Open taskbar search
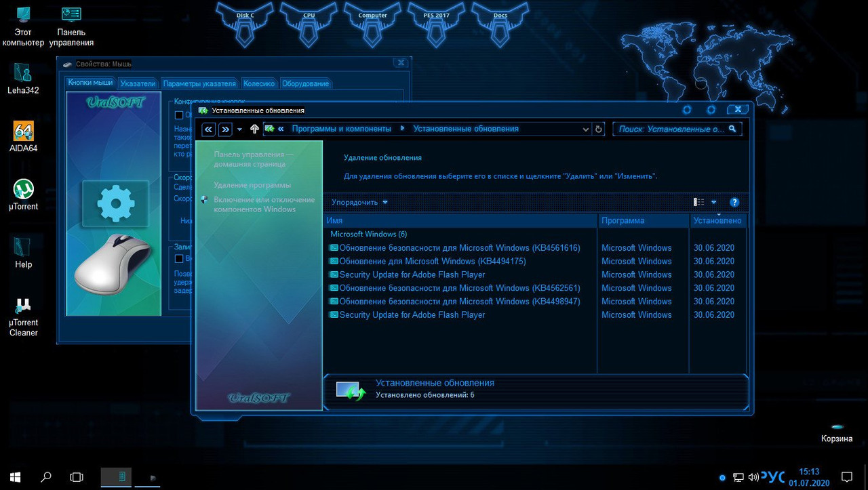Screen dimensions: 868x490 click(45, 477)
